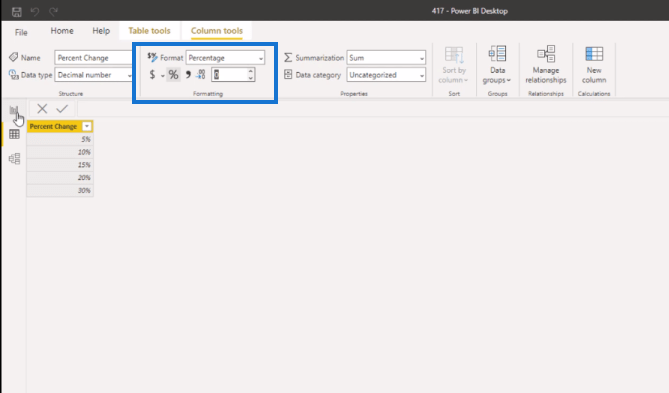This screenshot has height=393, width=669.
Task: Open the Percent Change column filter arrow
Action: tap(87, 126)
